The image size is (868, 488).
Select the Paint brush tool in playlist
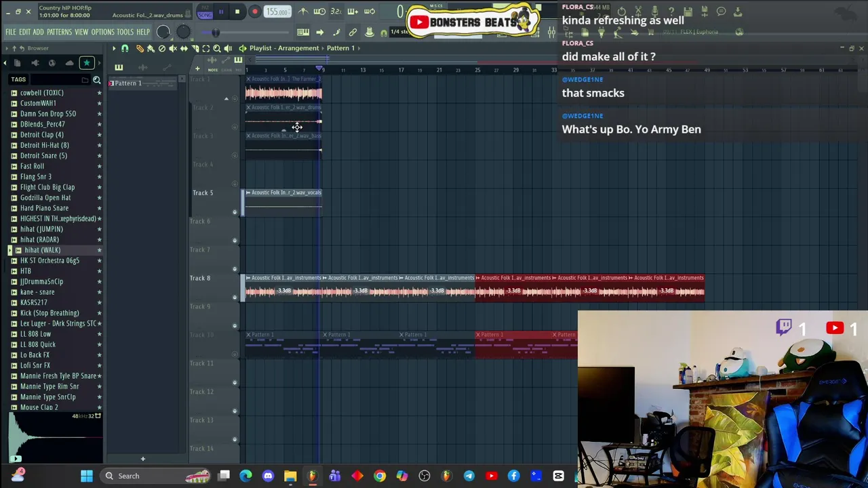coord(151,48)
